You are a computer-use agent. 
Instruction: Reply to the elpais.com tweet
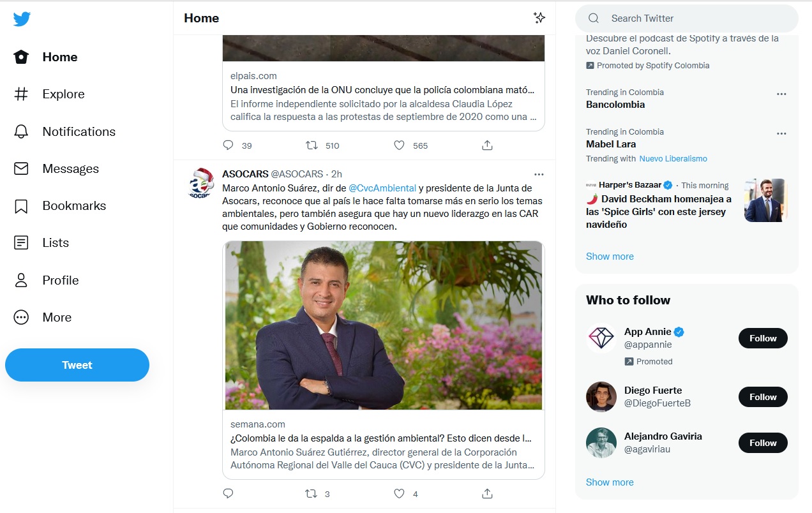(x=228, y=145)
